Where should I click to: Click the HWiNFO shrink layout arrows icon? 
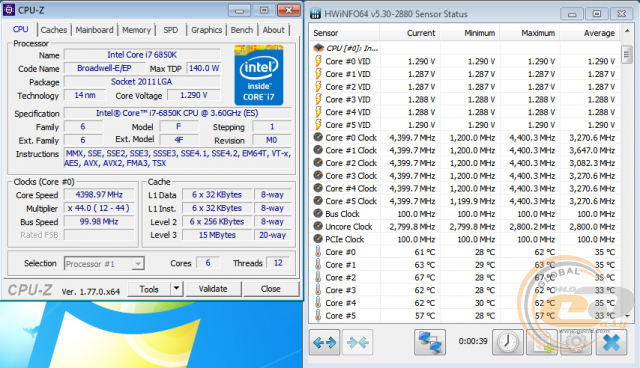358,342
